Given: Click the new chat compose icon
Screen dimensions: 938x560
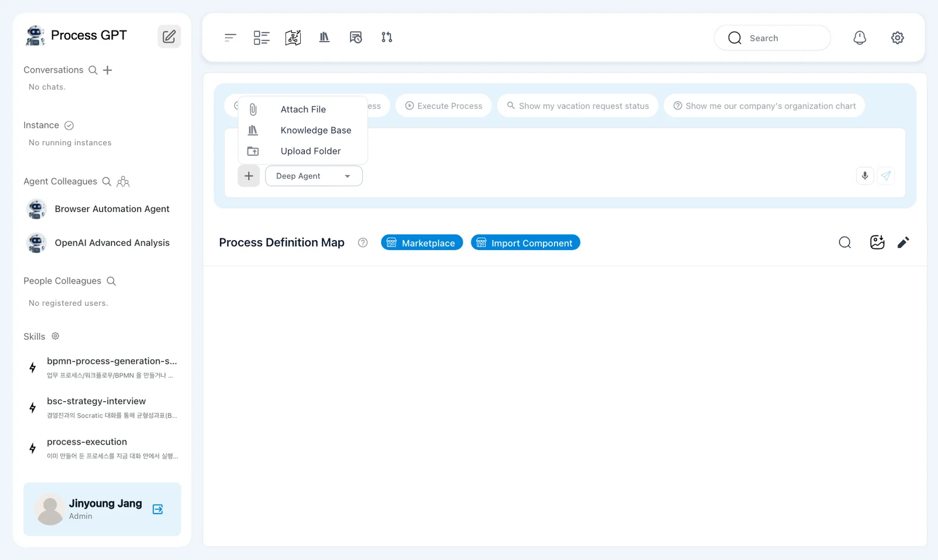Looking at the screenshot, I should [169, 36].
